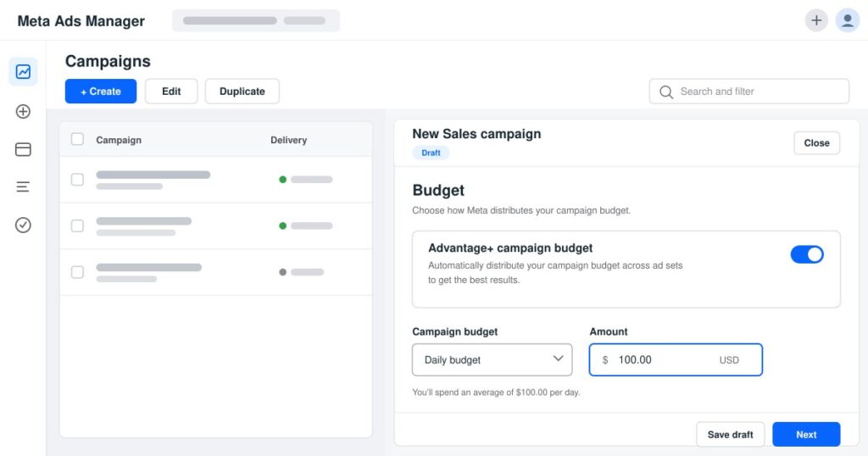The height and width of the screenshot is (456, 868).
Task: Click the Draft status badge
Action: pos(431,153)
